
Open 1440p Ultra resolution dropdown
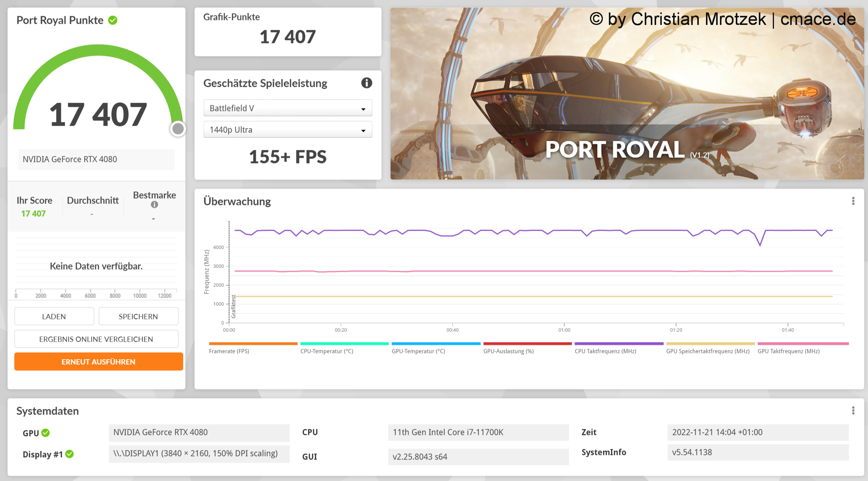(x=287, y=130)
